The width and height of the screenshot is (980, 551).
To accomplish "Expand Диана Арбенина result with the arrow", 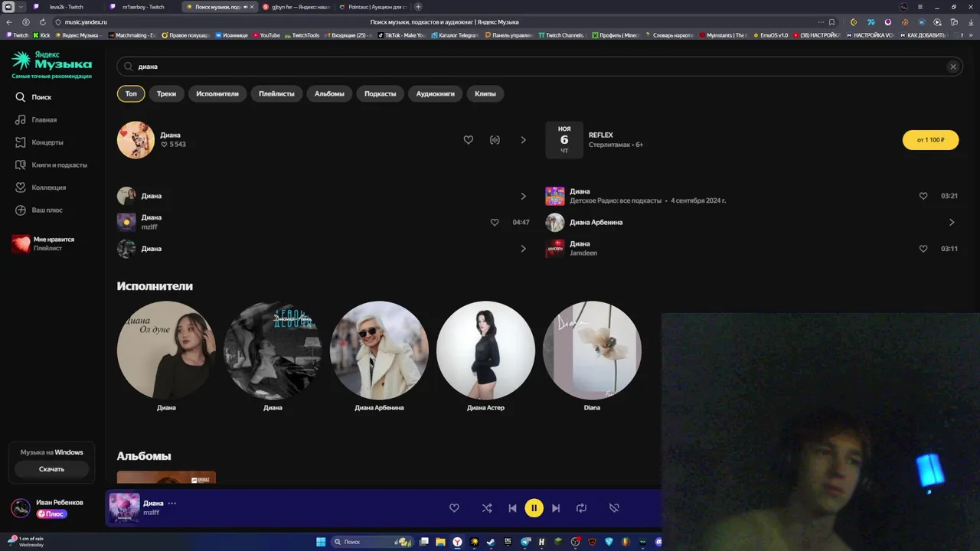I will [x=952, y=222].
